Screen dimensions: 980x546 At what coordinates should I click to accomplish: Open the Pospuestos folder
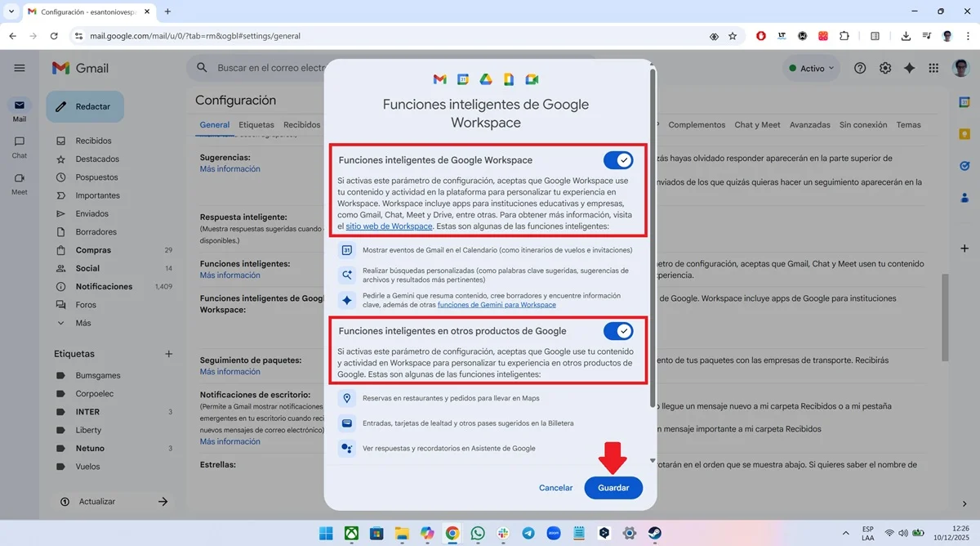pyautogui.click(x=96, y=177)
